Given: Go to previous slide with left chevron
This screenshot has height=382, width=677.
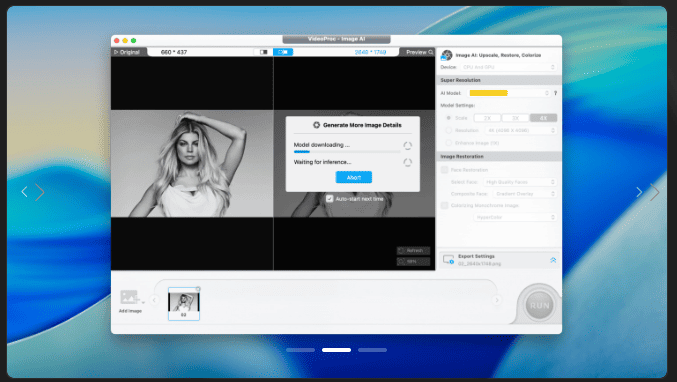Looking at the screenshot, I should coord(25,192).
